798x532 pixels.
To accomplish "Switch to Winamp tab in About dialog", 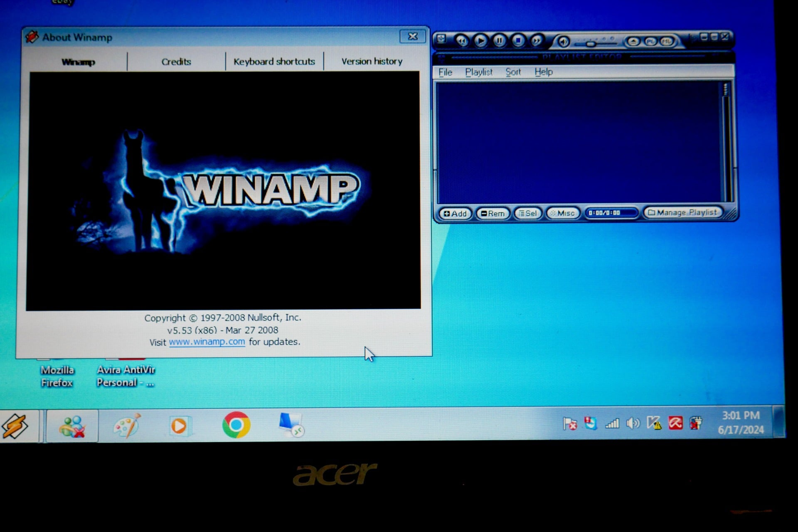I will click(x=78, y=62).
